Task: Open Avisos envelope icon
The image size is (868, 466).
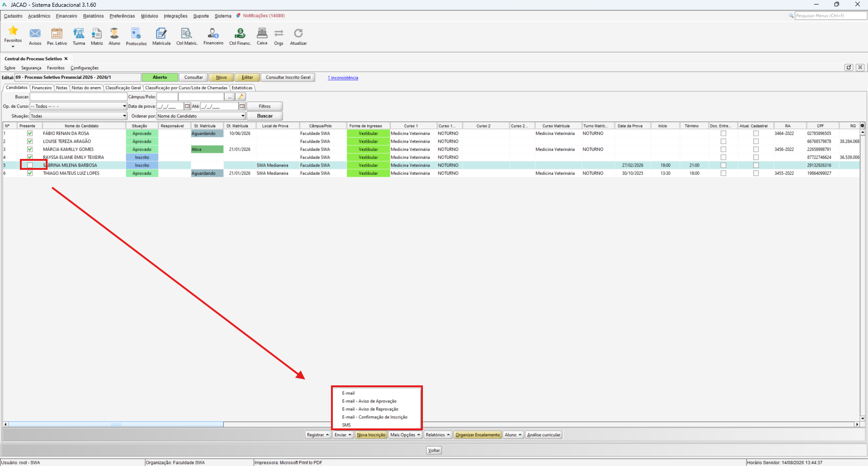Action: point(35,33)
